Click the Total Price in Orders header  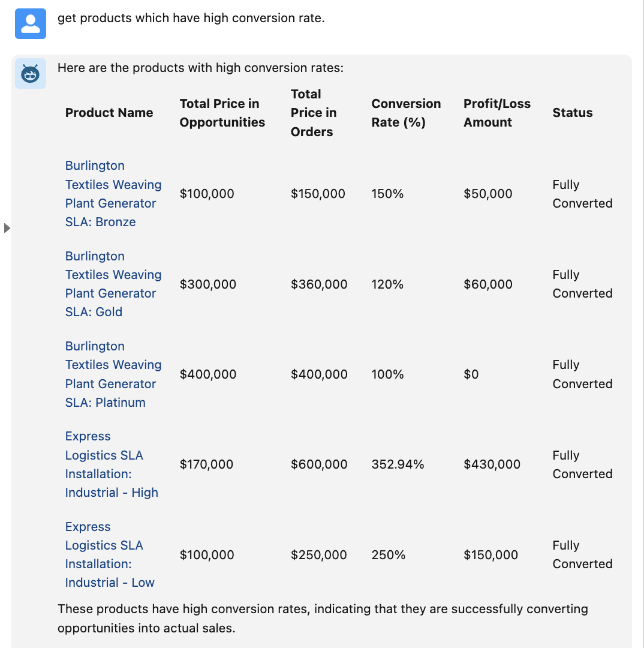pyautogui.click(x=314, y=113)
